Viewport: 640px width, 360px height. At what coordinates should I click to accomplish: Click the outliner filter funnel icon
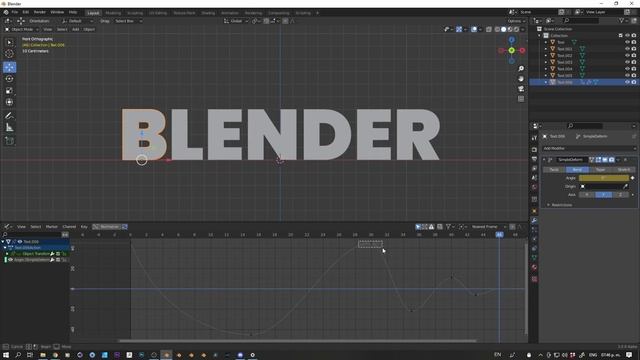[x=621, y=20]
